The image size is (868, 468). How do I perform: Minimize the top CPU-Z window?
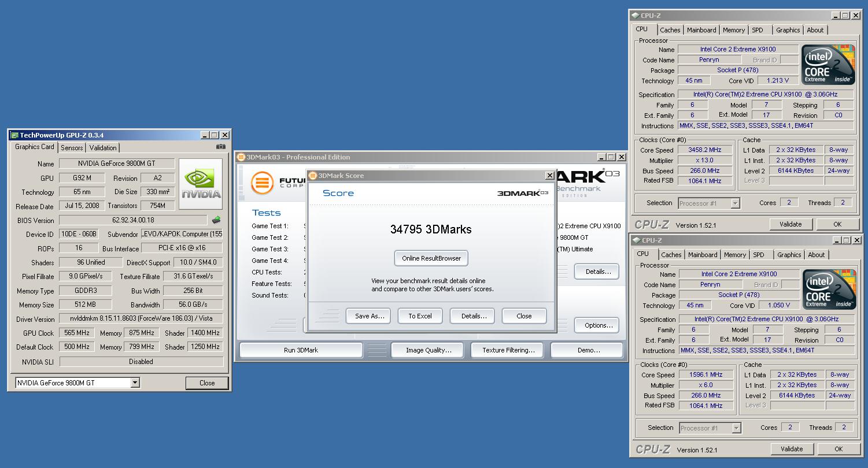[836, 16]
